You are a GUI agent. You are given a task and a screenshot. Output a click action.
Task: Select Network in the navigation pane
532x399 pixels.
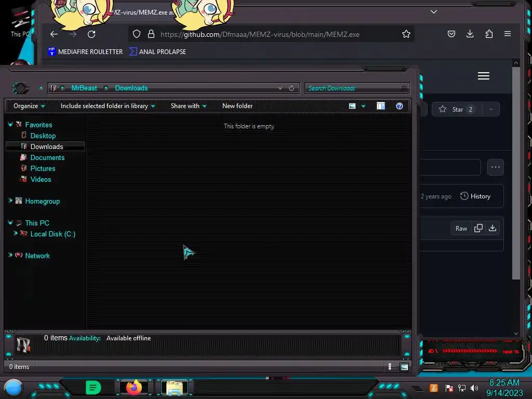pyautogui.click(x=37, y=256)
